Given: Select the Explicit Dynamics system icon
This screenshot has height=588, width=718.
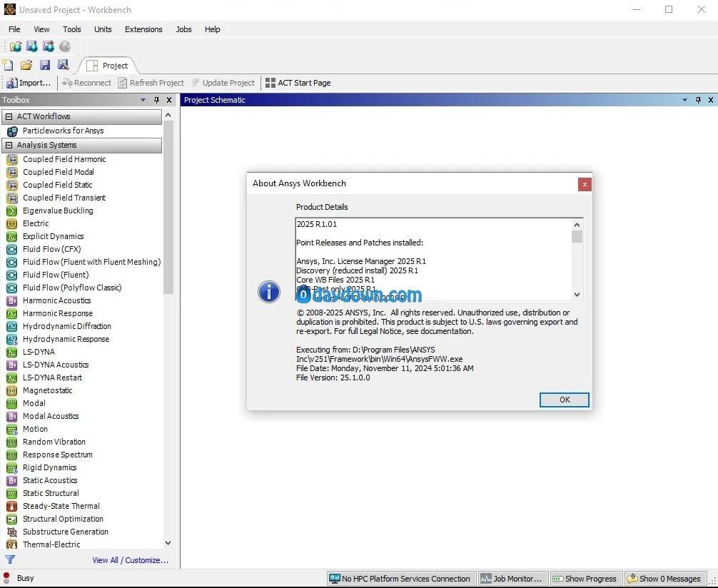Looking at the screenshot, I should pyautogui.click(x=12, y=236).
